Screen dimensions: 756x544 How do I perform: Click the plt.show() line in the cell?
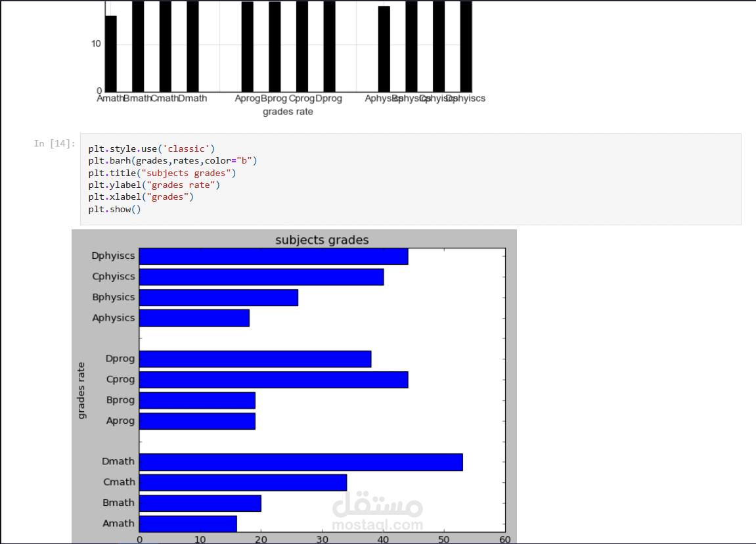(x=114, y=210)
